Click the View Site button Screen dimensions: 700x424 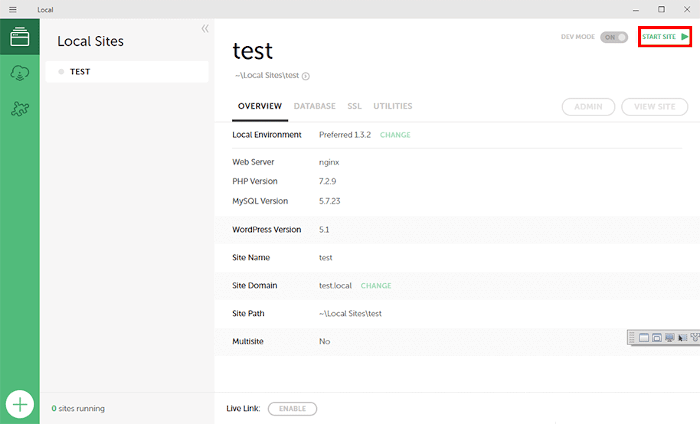[x=654, y=107]
